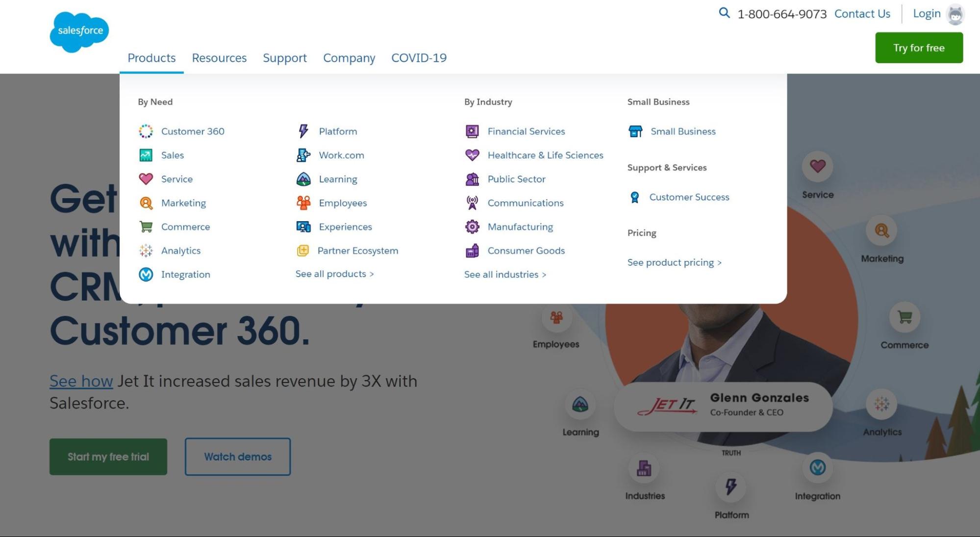Expand See all industries list

tap(505, 274)
